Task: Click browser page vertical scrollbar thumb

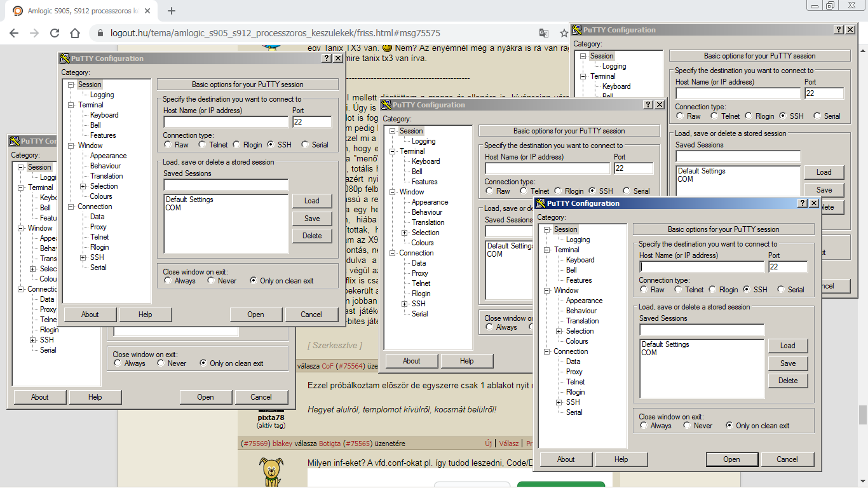Action: [x=862, y=415]
